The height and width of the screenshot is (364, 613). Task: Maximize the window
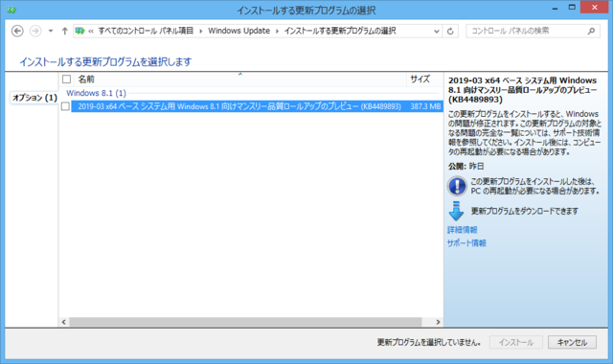click(x=572, y=8)
